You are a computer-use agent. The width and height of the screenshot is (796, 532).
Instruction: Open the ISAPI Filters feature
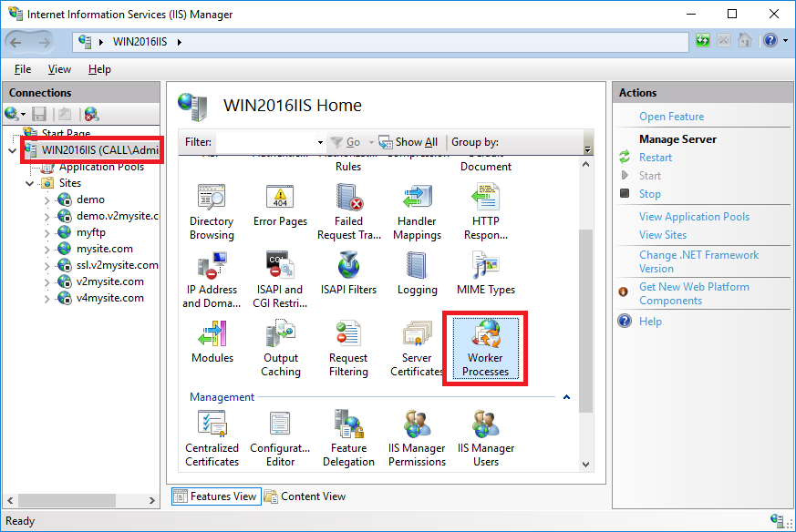348,274
